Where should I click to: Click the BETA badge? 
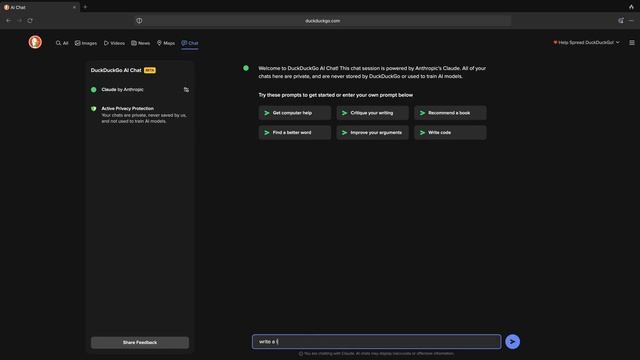pyautogui.click(x=150, y=70)
